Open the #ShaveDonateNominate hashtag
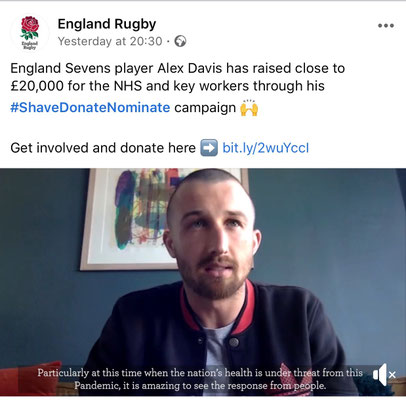Image resolution: width=406 pixels, height=400 pixels. [x=90, y=108]
